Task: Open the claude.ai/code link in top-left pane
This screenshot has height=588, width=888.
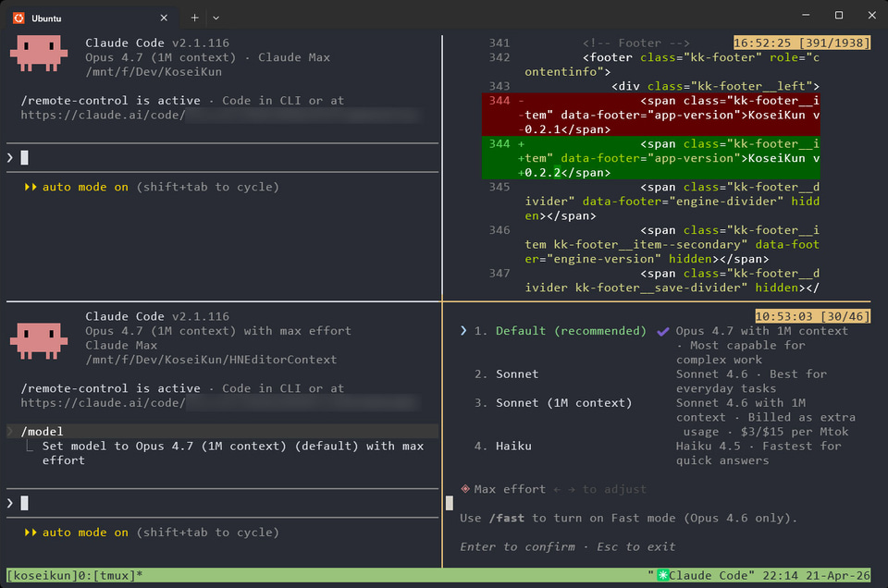Action: tap(221, 116)
